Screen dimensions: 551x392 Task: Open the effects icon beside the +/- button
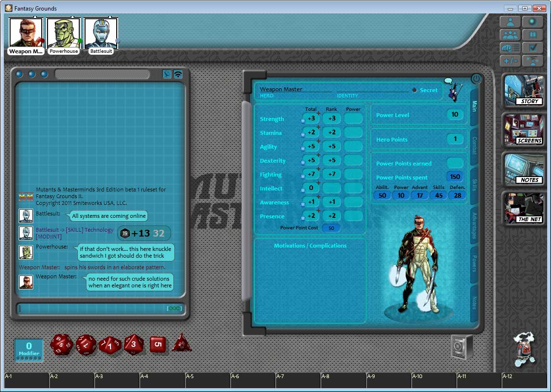tap(533, 61)
